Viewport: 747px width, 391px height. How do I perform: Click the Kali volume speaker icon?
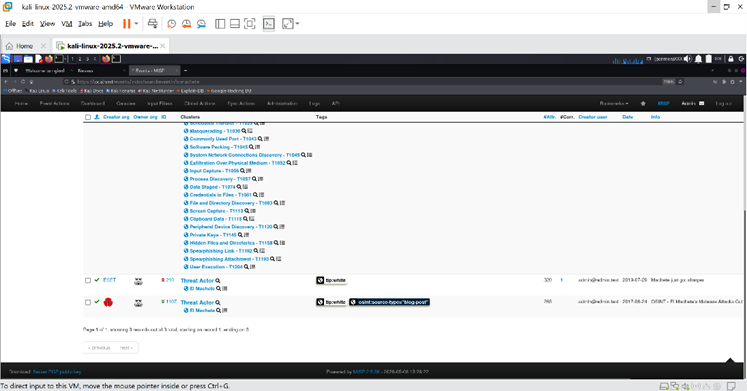coord(687,59)
